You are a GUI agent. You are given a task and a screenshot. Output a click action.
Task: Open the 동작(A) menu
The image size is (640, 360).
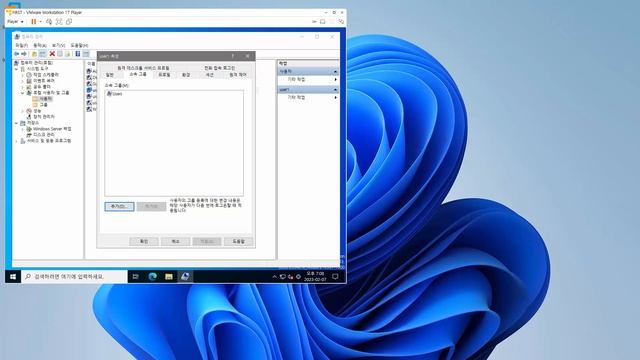[40, 45]
